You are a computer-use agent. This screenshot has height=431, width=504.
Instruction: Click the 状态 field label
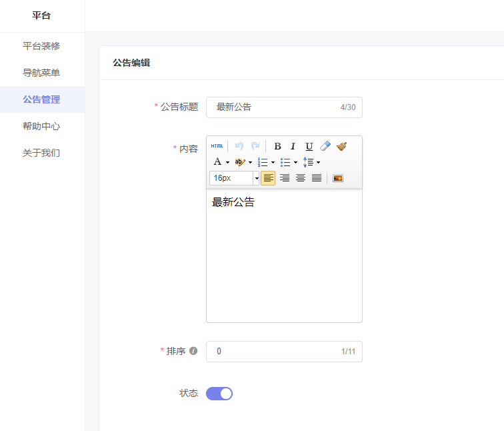189,393
